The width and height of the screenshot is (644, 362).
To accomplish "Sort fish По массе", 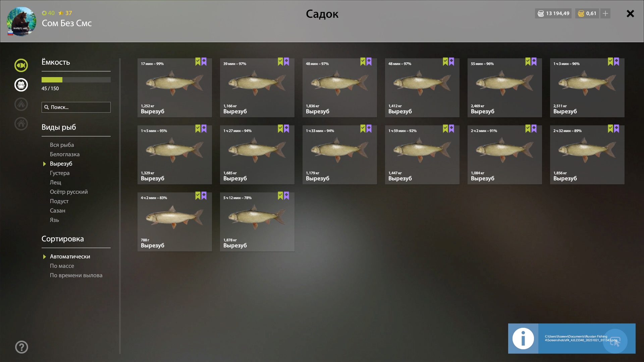I will pyautogui.click(x=62, y=266).
